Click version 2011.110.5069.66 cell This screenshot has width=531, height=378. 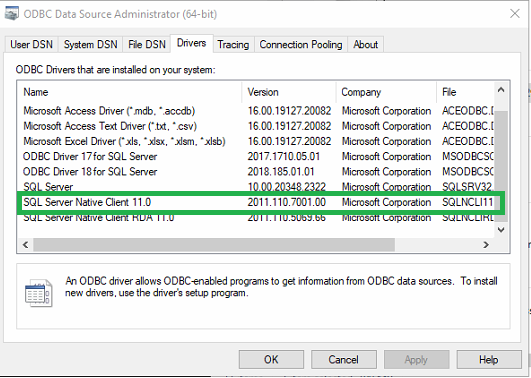coord(286,218)
